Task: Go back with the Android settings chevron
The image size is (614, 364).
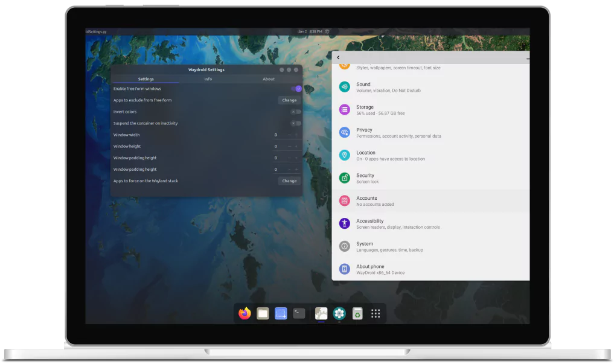Action: [x=338, y=57]
